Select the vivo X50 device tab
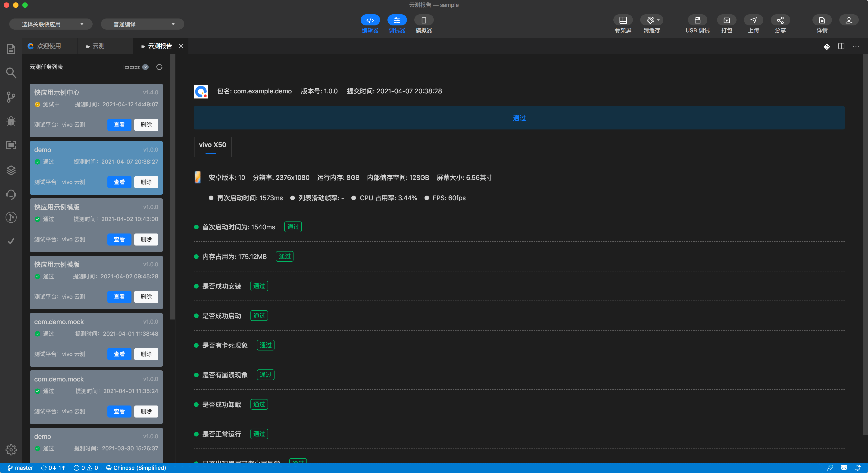 [x=212, y=145]
